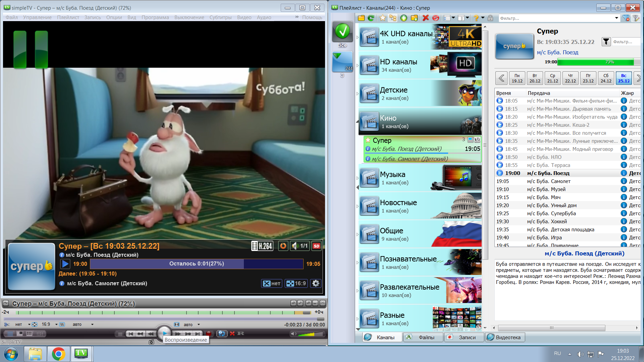Select Новостные channel group
644x362 pixels.
click(420, 206)
